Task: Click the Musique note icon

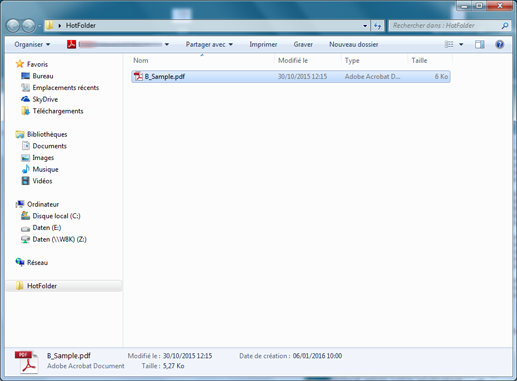Action: [x=25, y=169]
